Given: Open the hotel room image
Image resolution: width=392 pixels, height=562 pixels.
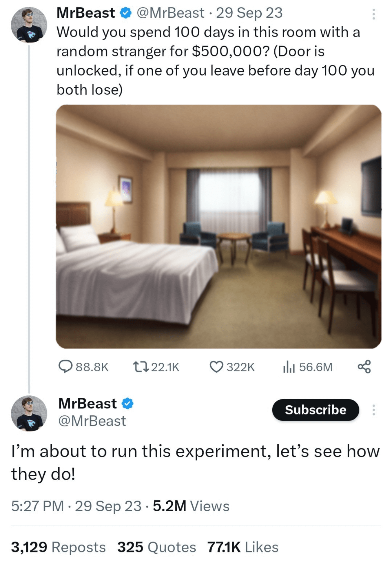Looking at the screenshot, I should (x=218, y=227).
